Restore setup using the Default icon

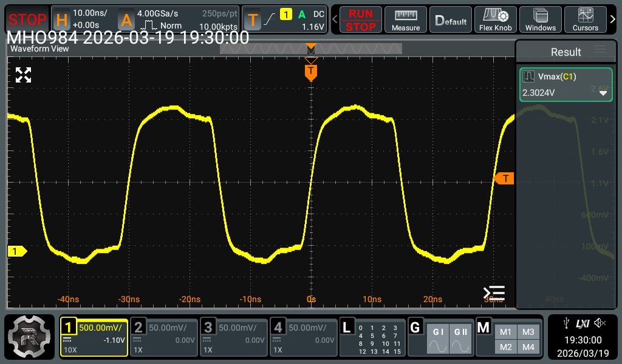[x=450, y=19]
